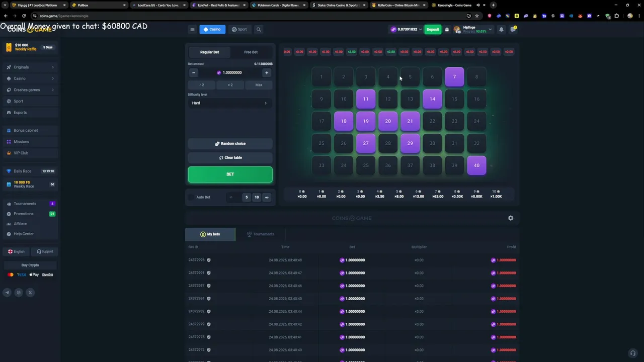Toggle keno number 29
This screenshot has width=644, height=362.
tap(410, 143)
